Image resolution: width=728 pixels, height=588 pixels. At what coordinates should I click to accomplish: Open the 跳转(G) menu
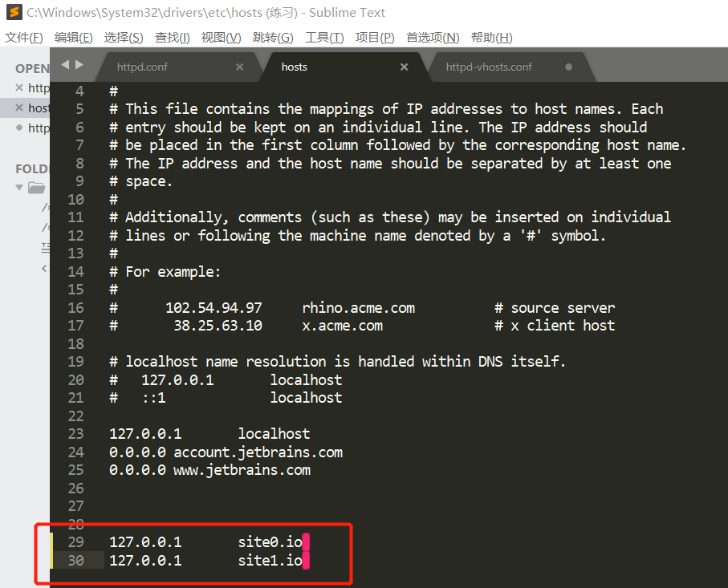273,38
